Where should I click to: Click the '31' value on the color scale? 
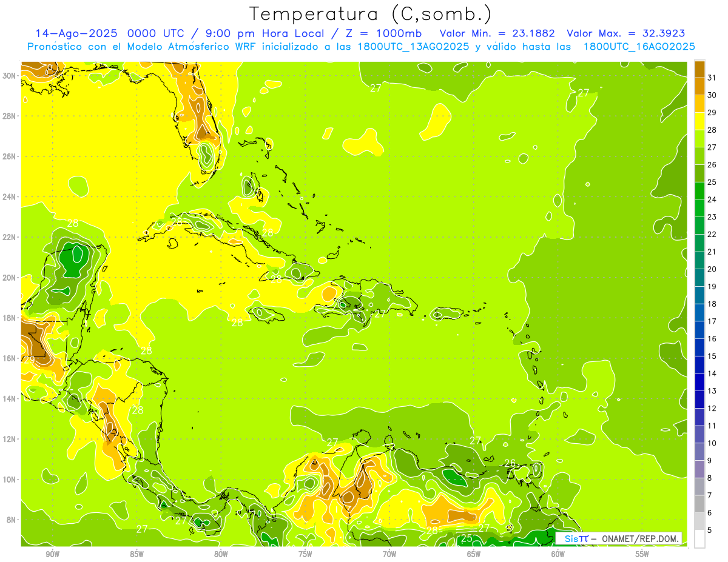[x=712, y=78]
